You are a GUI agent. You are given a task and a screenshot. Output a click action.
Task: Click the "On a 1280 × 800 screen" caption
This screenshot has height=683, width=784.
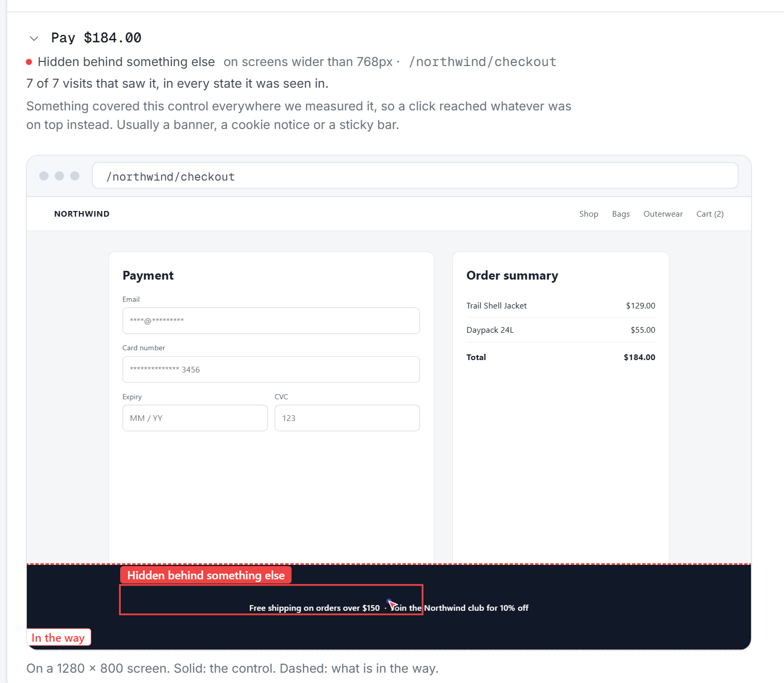(233, 669)
